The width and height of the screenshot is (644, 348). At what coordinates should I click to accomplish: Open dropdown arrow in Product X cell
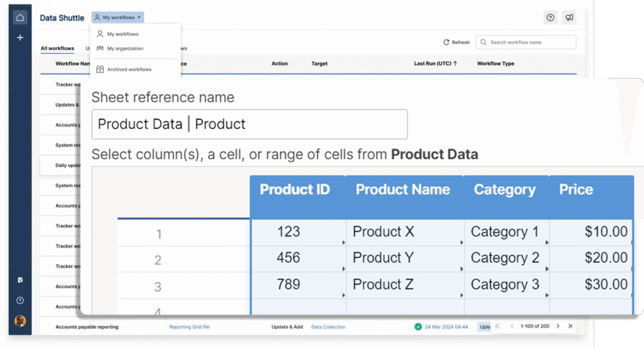462,242
